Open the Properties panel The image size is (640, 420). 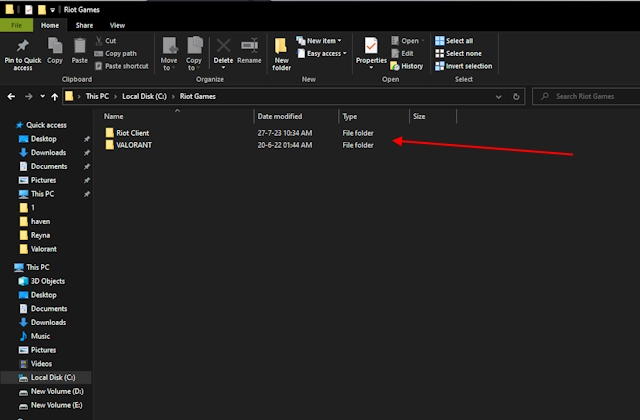tap(371, 53)
